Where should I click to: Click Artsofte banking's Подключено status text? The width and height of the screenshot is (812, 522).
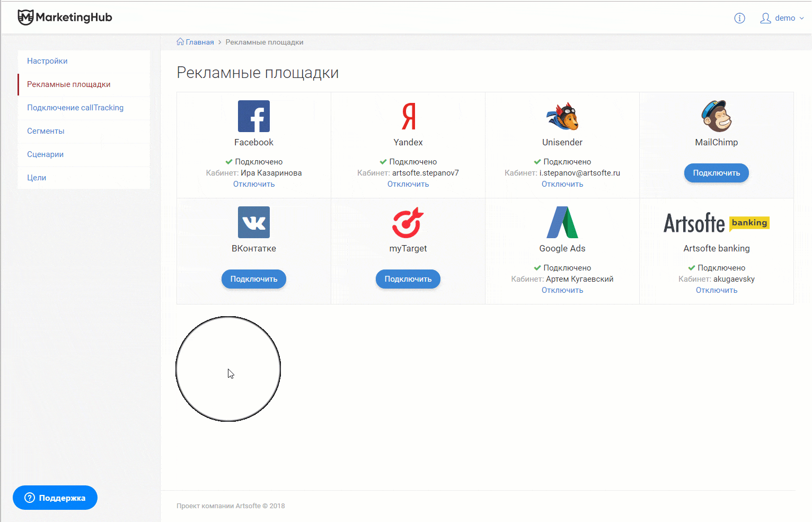[721, 268]
